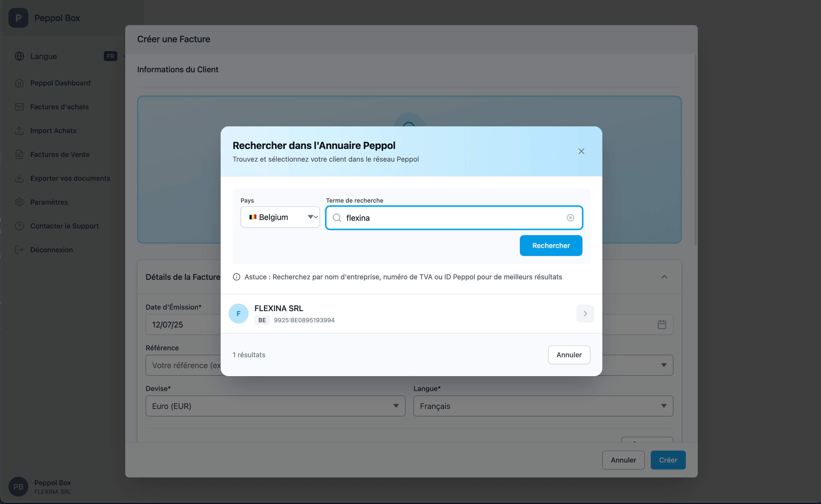Click the Rechercher button
The height and width of the screenshot is (504, 821).
(551, 246)
